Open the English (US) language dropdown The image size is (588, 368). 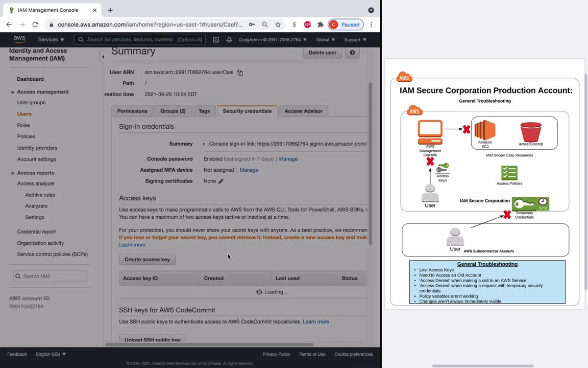click(x=51, y=354)
